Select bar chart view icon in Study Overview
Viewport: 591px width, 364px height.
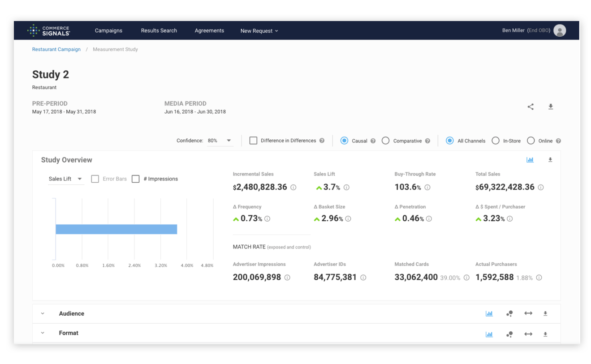(530, 160)
